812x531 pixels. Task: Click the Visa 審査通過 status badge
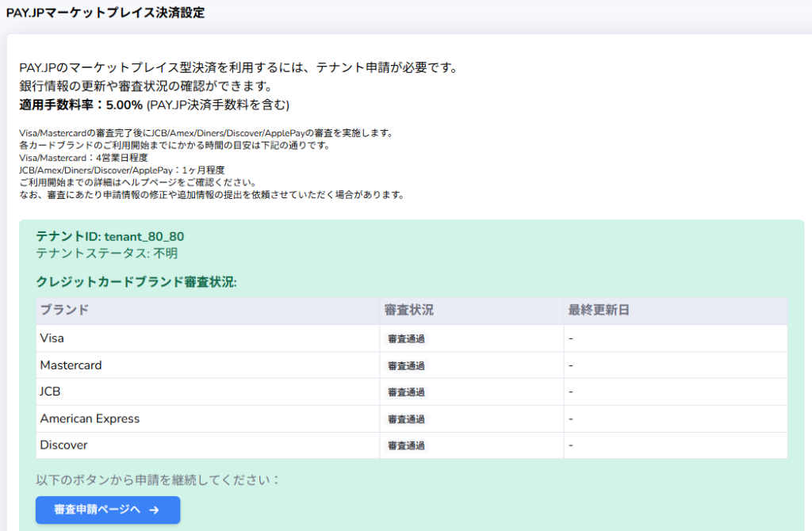pyautogui.click(x=406, y=339)
